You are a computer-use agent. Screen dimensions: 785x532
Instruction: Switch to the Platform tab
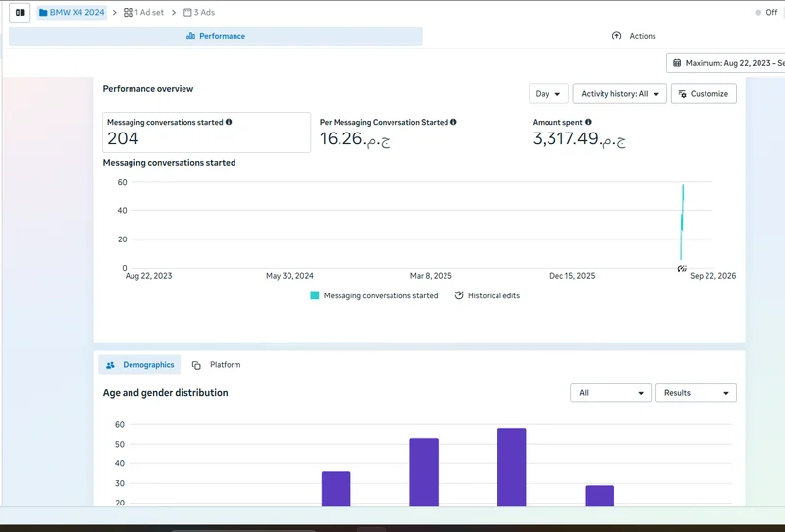coord(216,365)
